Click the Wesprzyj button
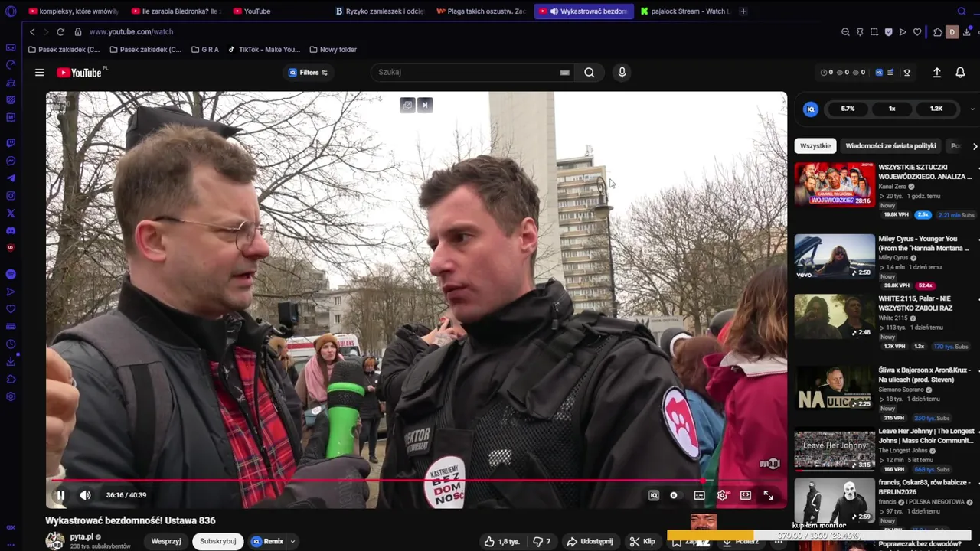This screenshot has height=551, width=980. 166,541
